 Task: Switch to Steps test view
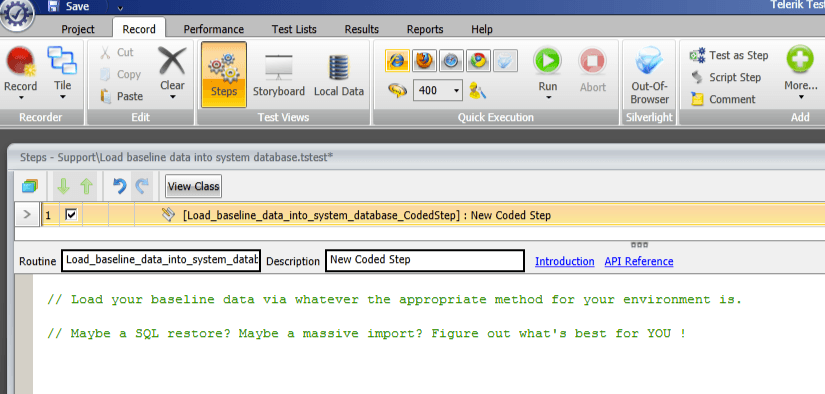point(224,75)
